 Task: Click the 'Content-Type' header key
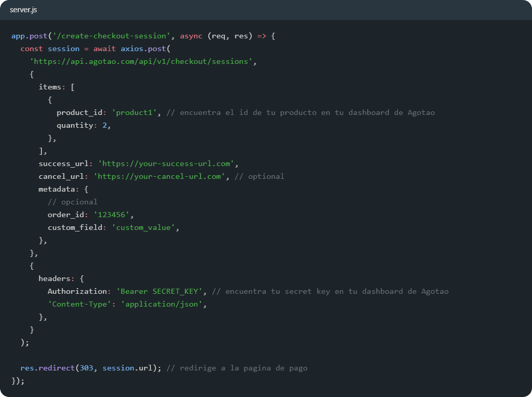point(79,304)
